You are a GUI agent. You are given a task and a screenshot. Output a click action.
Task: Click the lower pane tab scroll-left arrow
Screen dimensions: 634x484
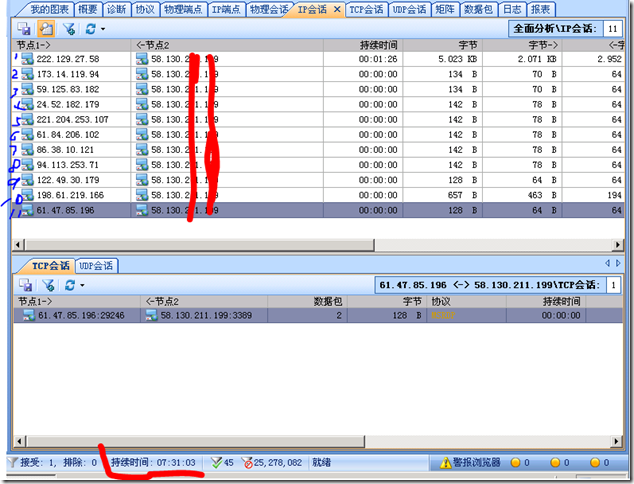(x=607, y=263)
